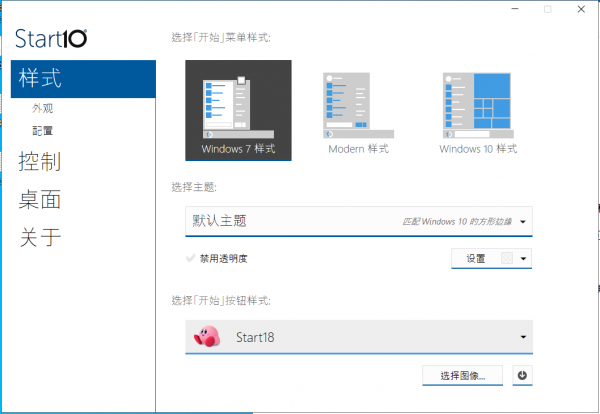Open the 关于 section
Image resolution: width=600 pixels, height=414 pixels.
pos(40,237)
